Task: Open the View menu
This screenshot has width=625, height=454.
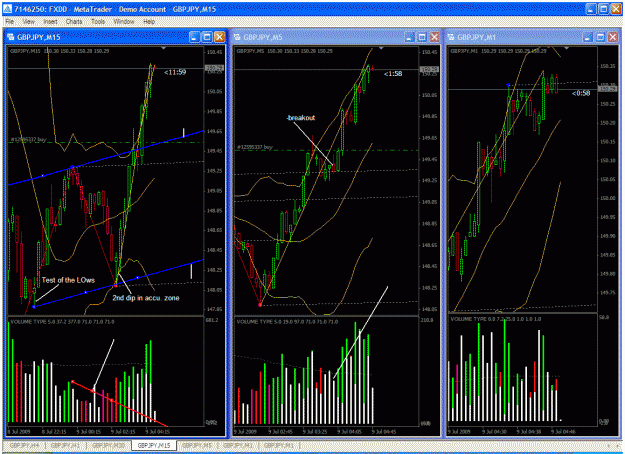Action: (28, 22)
